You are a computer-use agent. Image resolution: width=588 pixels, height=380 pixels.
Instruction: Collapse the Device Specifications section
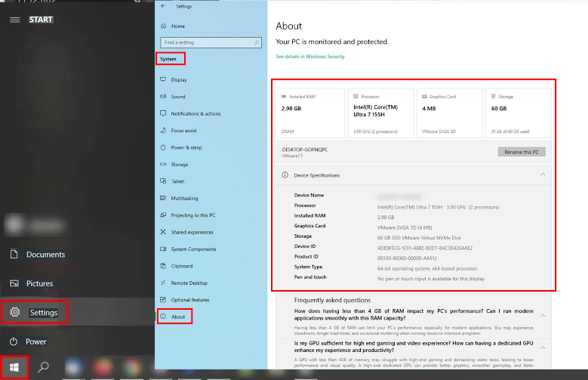(543, 175)
